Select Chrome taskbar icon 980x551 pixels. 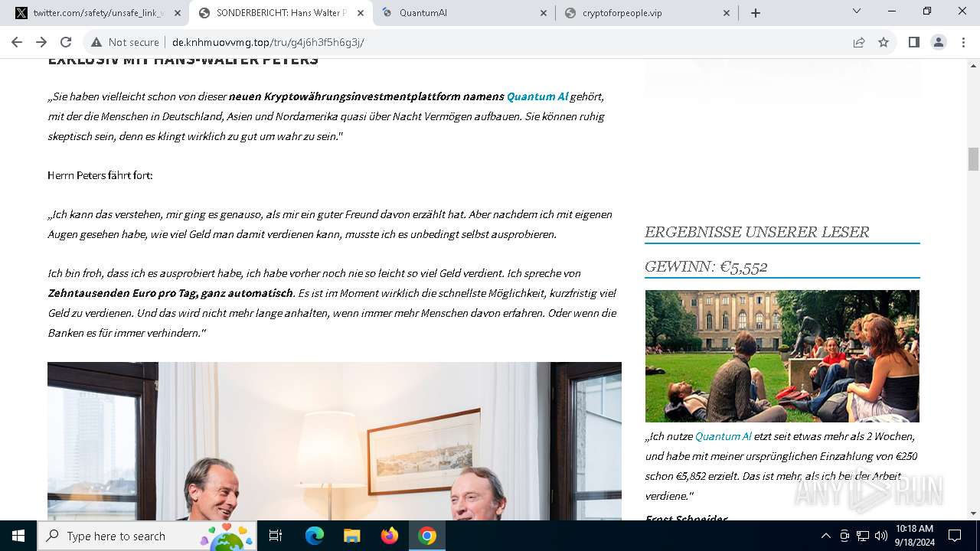click(427, 536)
